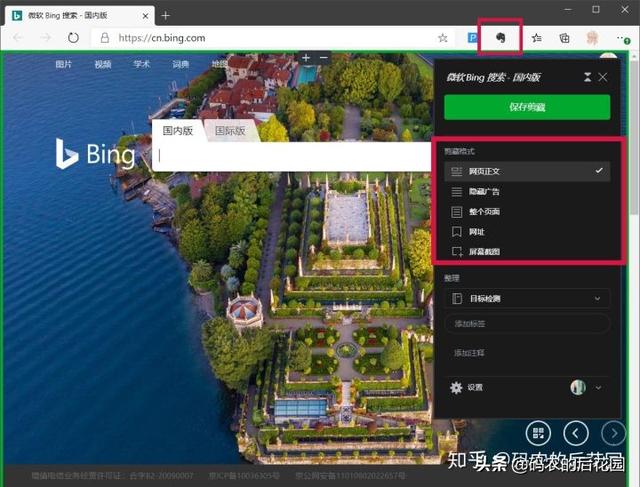
Task: Select the 网页正文 clip format
Action: [x=527, y=171]
